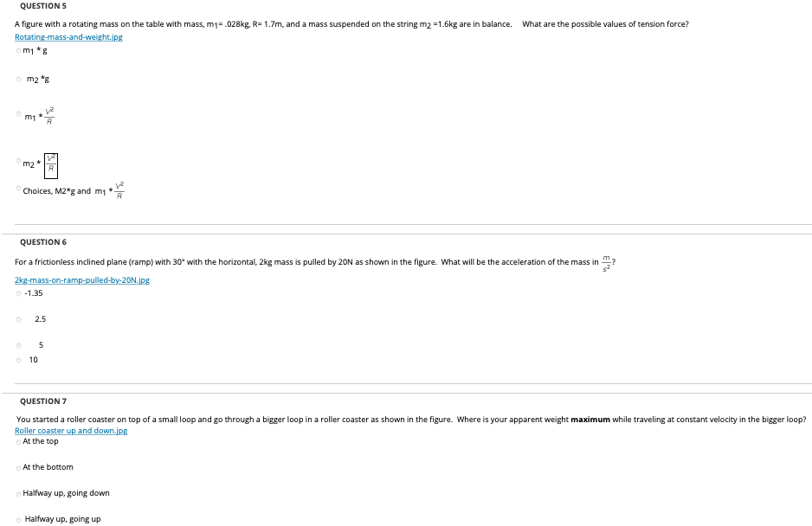Pick the m1 * V²/R answer
The width and height of the screenshot is (812, 526).
[19, 113]
